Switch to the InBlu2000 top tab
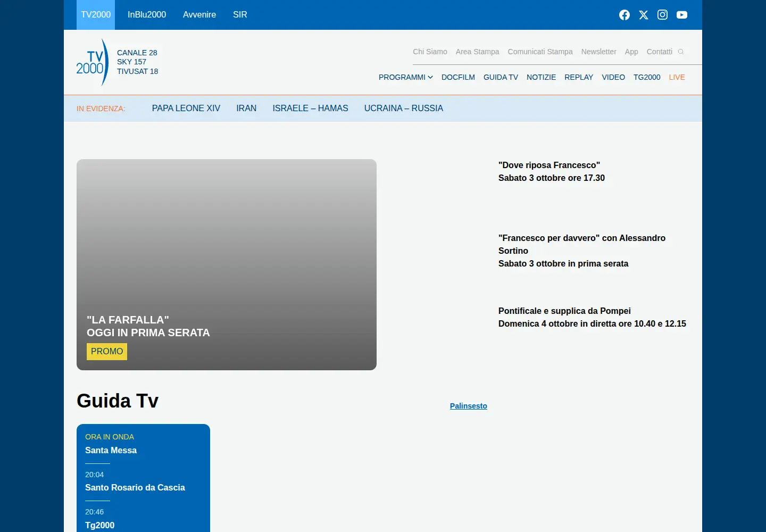This screenshot has height=532, width=766. tap(147, 15)
